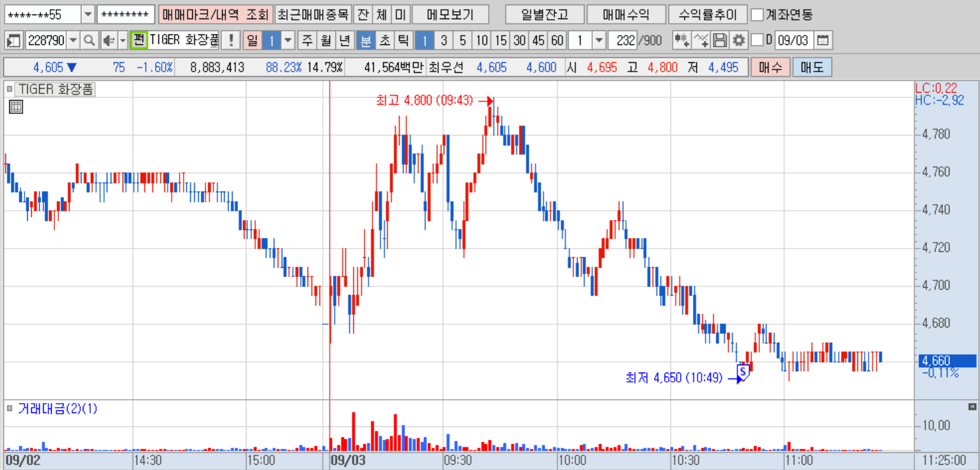This screenshot has height=470, width=980.
Task: Select the 분 minute chart period
Action: (365, 40)
